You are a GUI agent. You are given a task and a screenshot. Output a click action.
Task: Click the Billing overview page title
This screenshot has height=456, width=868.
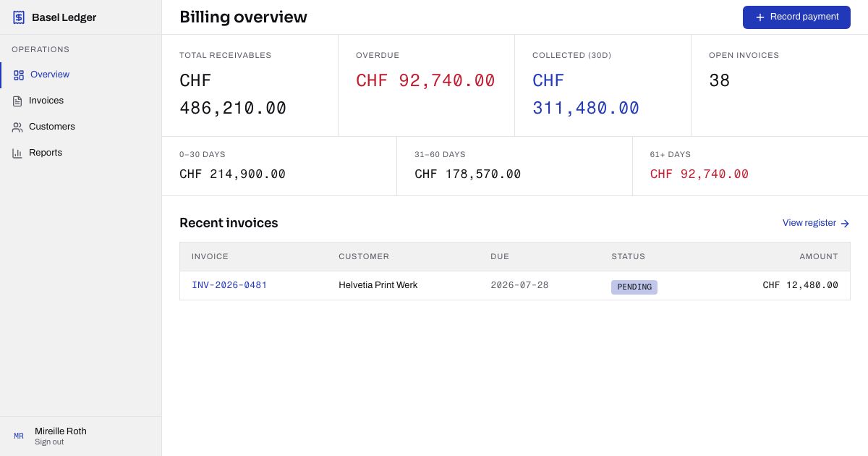pos(243,17)
